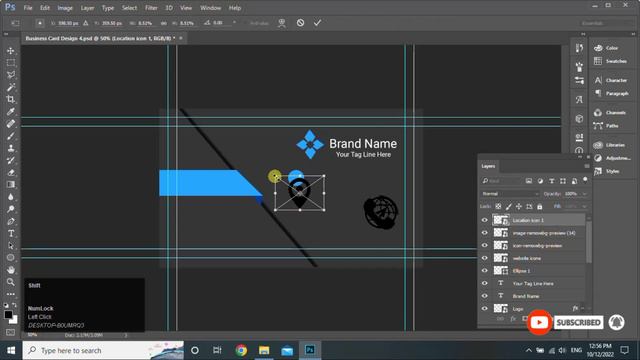Open the Layer menu

tap(87, 8)
